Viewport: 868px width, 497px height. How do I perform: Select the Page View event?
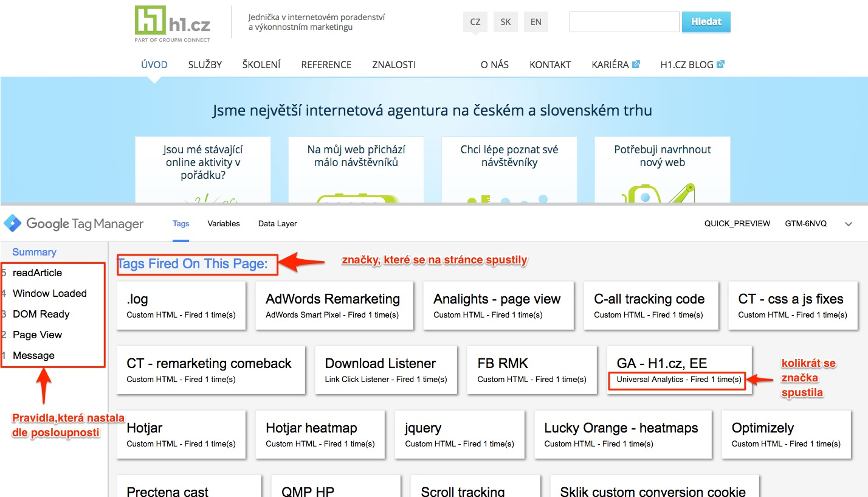(37, 335)
